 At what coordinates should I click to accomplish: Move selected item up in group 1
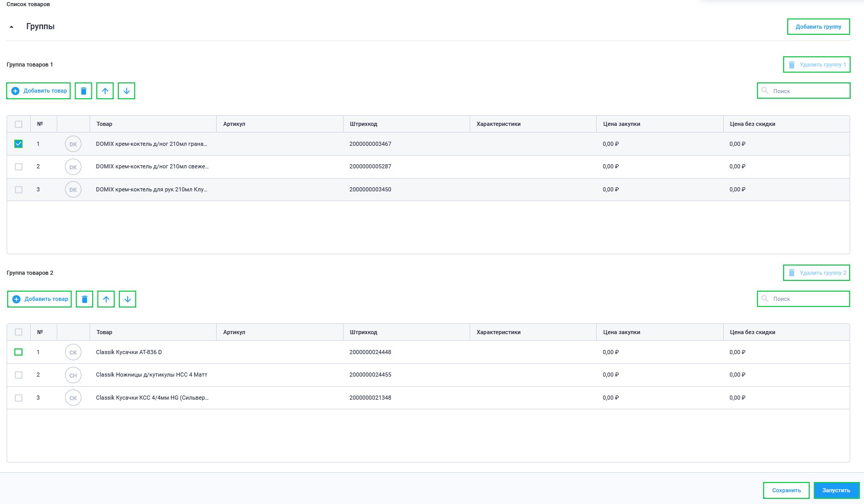click(x=105, y=91)
